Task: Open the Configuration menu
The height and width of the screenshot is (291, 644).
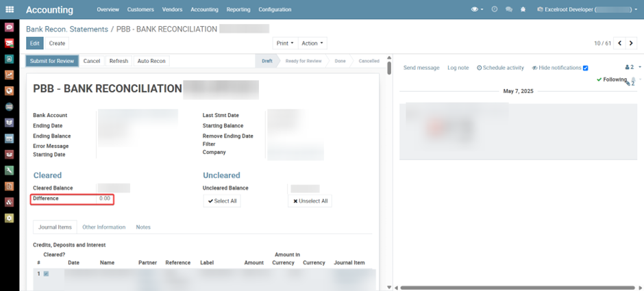Action: pos(275,9)
